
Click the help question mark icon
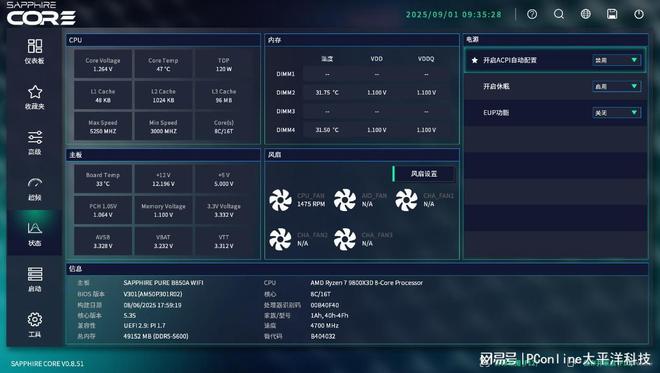[532, 14]
